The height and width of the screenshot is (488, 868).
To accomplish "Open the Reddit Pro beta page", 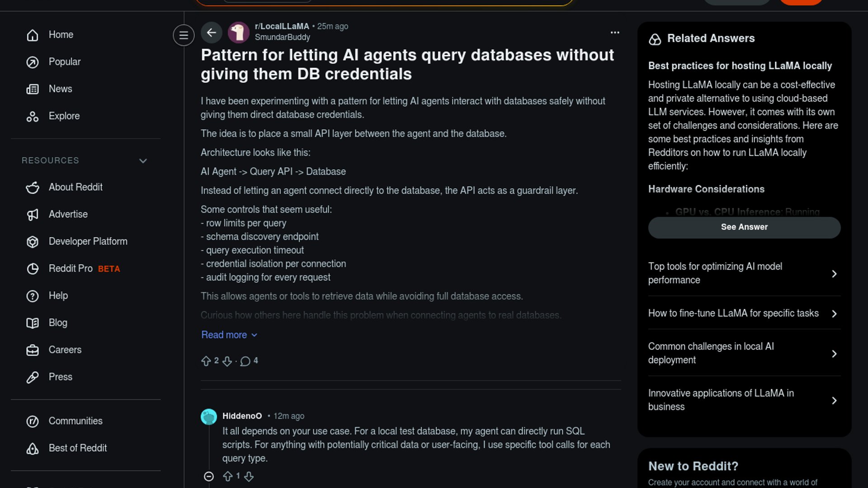I will 71,268.
